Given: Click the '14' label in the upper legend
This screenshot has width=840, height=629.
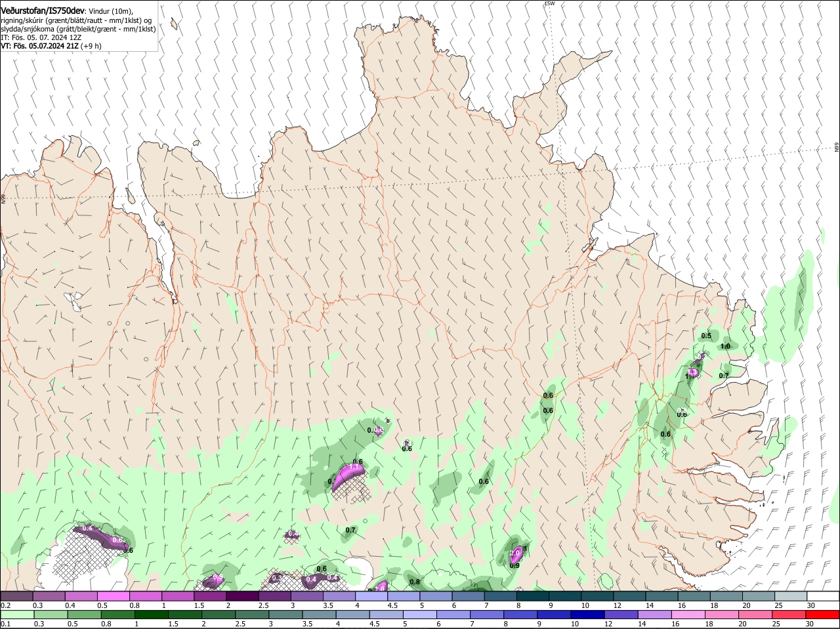Looking at the screenshot, I should [x=649, y=605].
